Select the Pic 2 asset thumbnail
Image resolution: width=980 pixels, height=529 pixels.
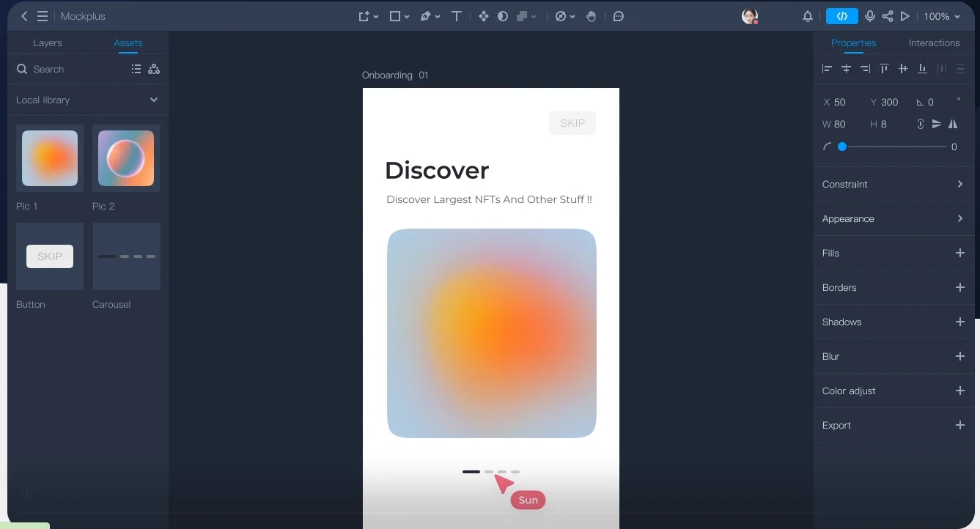click(x=125, y=158)
